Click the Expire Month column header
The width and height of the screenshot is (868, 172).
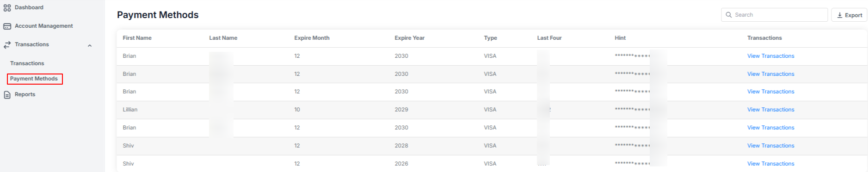click(312, 38)
